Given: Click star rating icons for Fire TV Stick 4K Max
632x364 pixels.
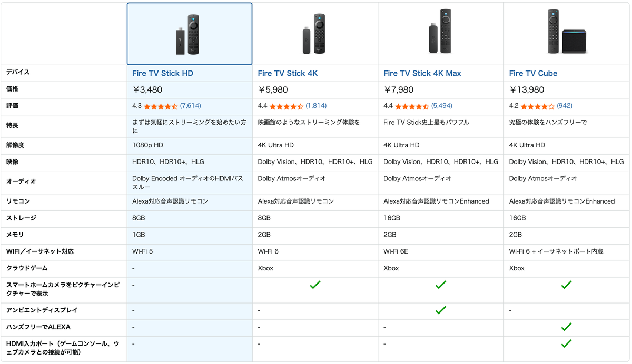Looking at the screenshot, I should tap(412, 106).
